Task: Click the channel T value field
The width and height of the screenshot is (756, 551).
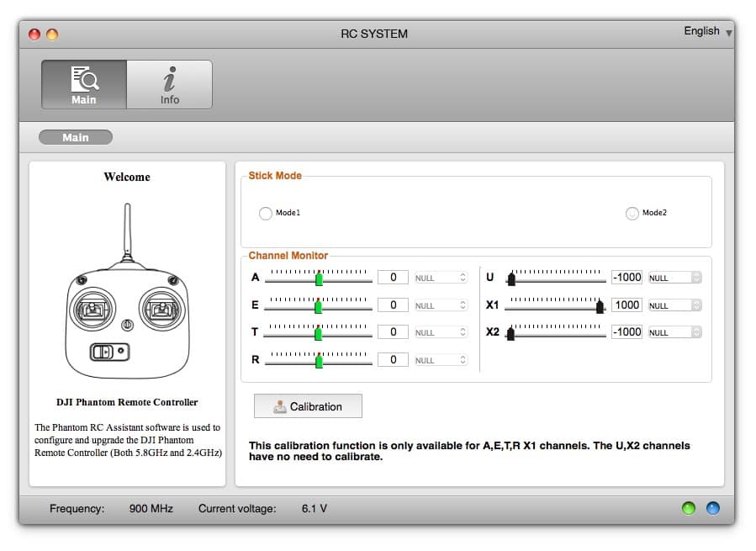Action: 393,332
